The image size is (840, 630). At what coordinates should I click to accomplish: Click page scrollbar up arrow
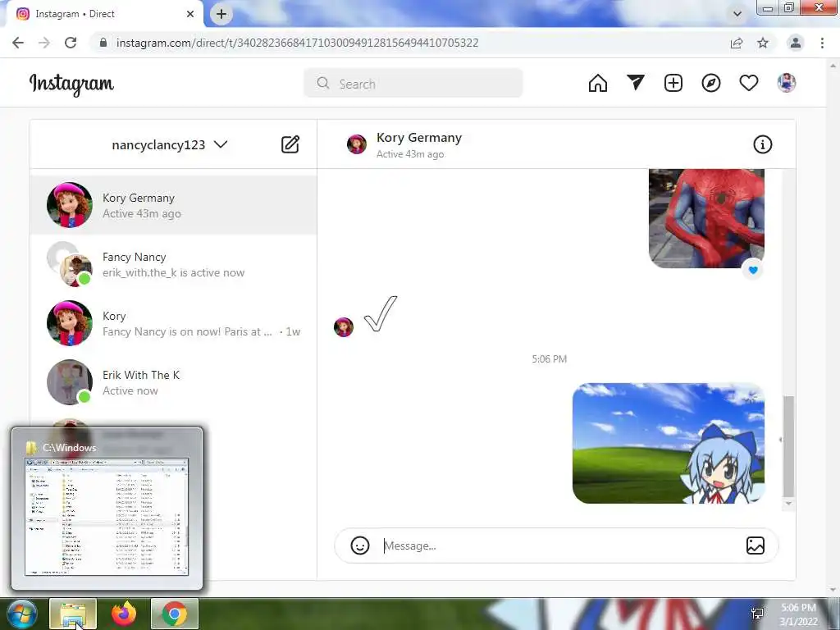833,66
